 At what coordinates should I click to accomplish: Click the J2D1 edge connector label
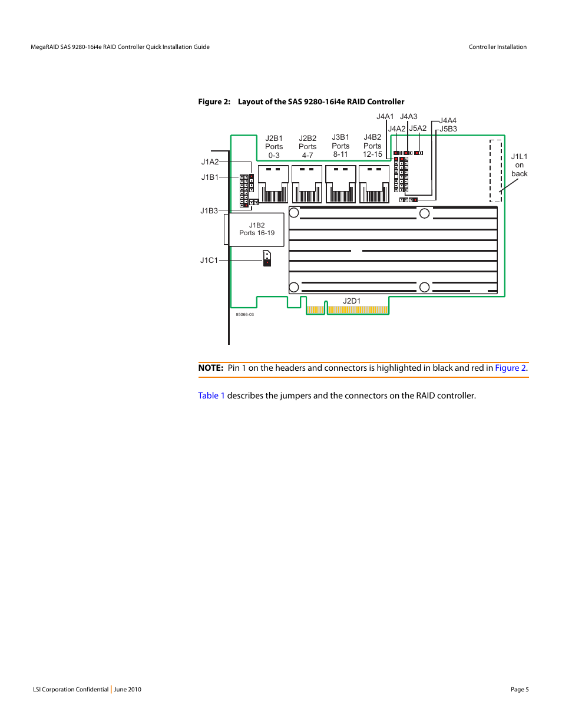coord(352,301)
